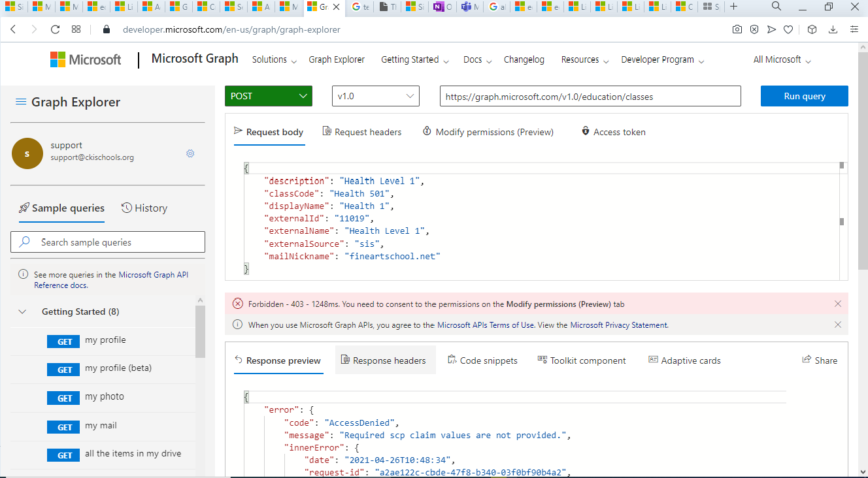Select the Response preview tab
868x478 pixels.
(278, 360)
